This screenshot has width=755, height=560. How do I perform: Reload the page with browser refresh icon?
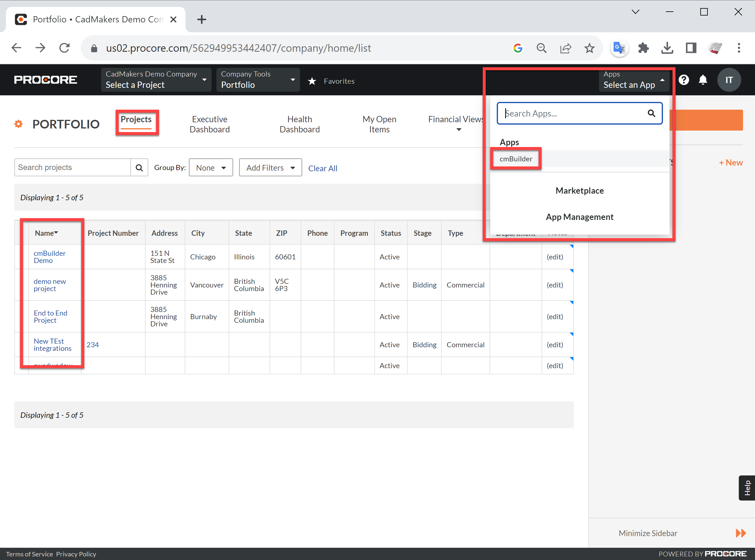point(65,48)
